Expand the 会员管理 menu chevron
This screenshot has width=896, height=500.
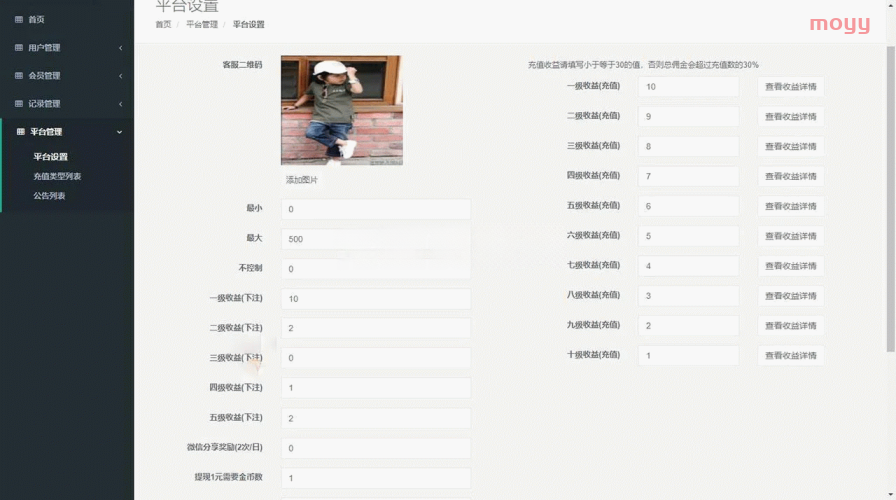(121, 76)
